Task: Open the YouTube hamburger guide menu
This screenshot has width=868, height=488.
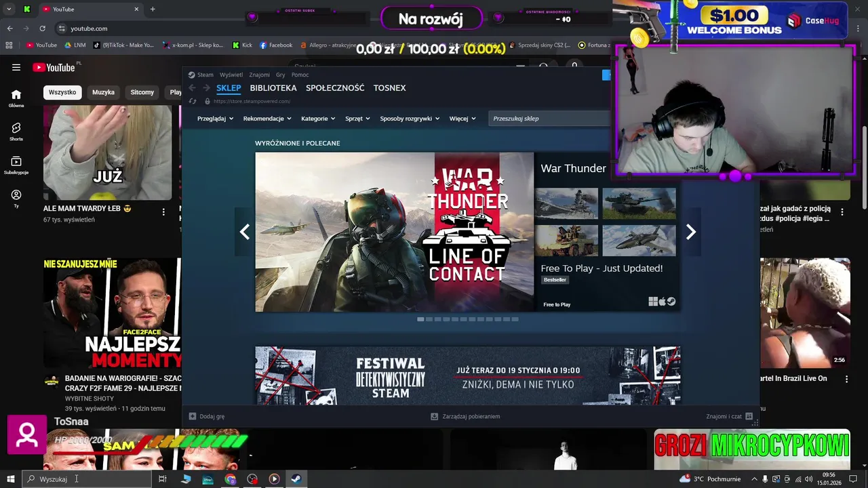Action: coord(16,67)
